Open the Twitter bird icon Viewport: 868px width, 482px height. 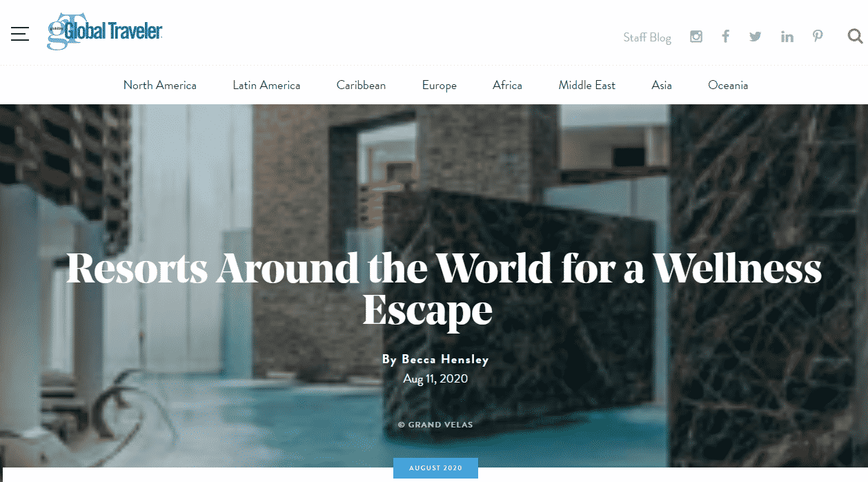[x=756, y=37]
